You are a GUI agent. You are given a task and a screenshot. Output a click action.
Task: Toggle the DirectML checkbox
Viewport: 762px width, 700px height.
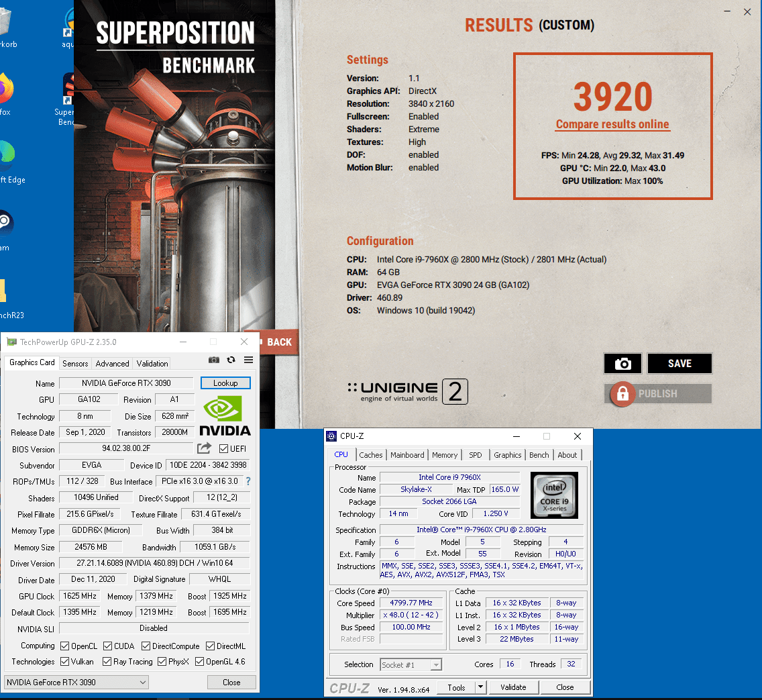click(211, 646)
